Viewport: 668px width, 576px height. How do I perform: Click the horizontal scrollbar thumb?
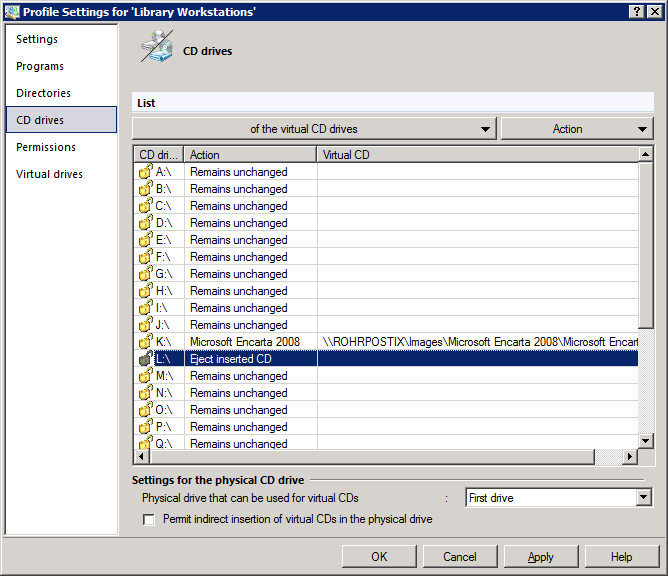pos(372,457)
